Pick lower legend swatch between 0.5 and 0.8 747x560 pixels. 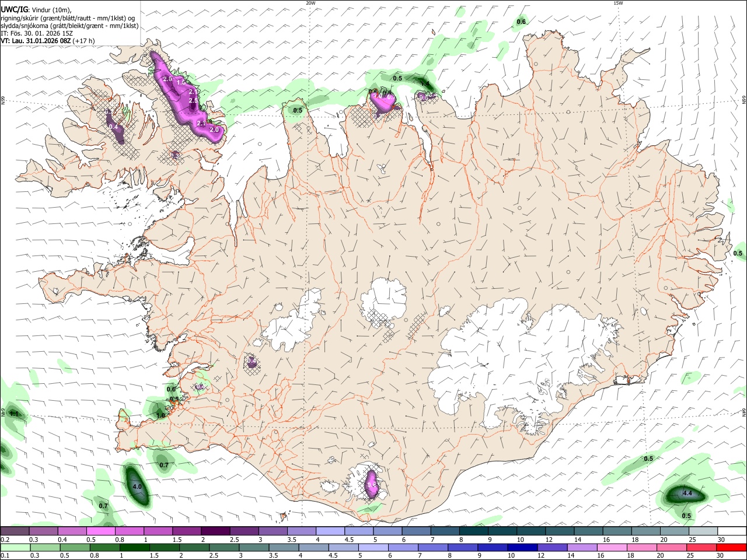pos(75,547)
